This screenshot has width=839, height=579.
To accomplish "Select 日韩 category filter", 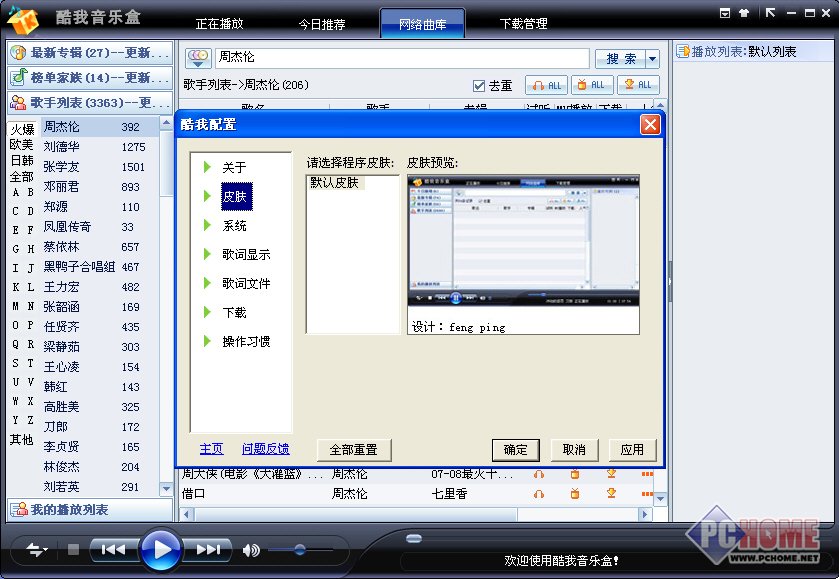I will click(x=21, y=161).
